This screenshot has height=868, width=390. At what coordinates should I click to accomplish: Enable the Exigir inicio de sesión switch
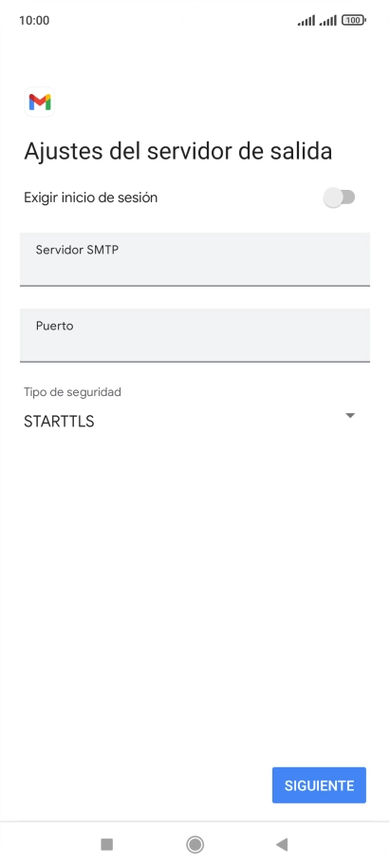tap(339, 198)
